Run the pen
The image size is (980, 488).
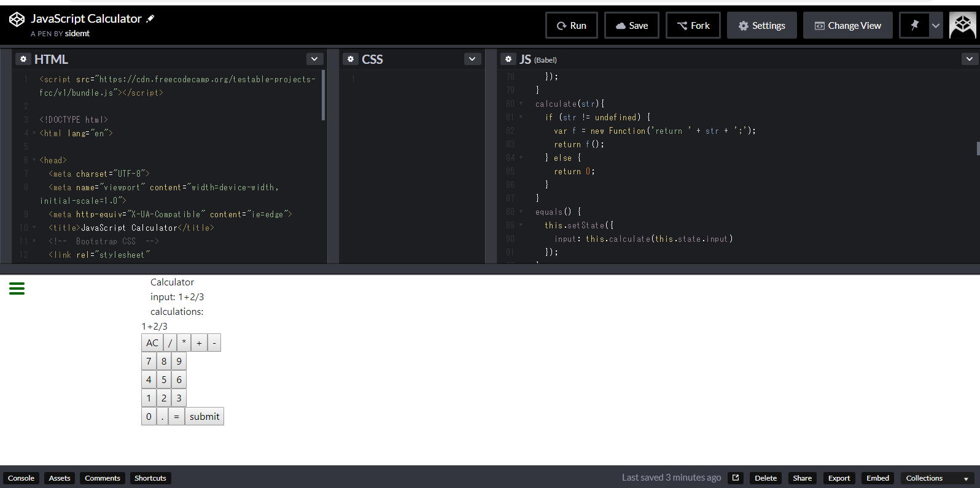pos(572,25)
